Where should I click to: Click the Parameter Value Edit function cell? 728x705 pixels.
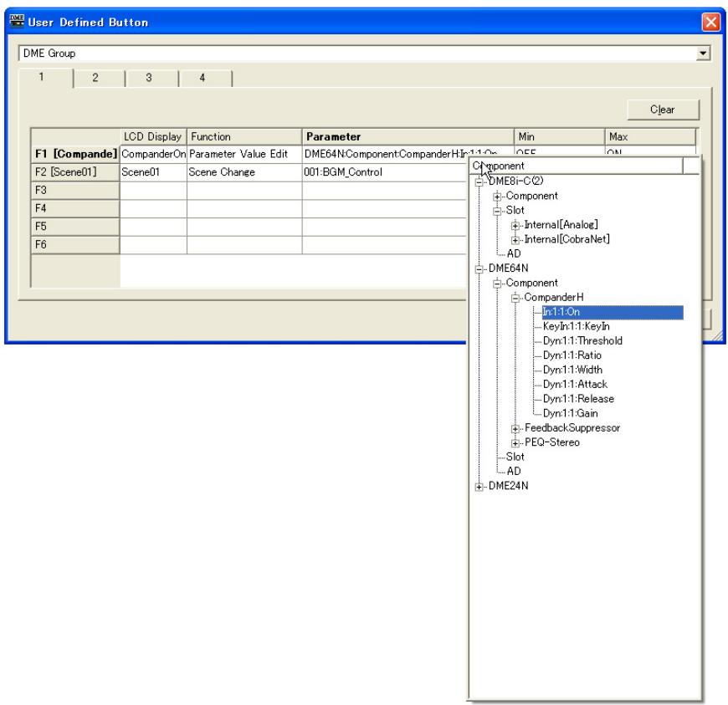[244, 154]
